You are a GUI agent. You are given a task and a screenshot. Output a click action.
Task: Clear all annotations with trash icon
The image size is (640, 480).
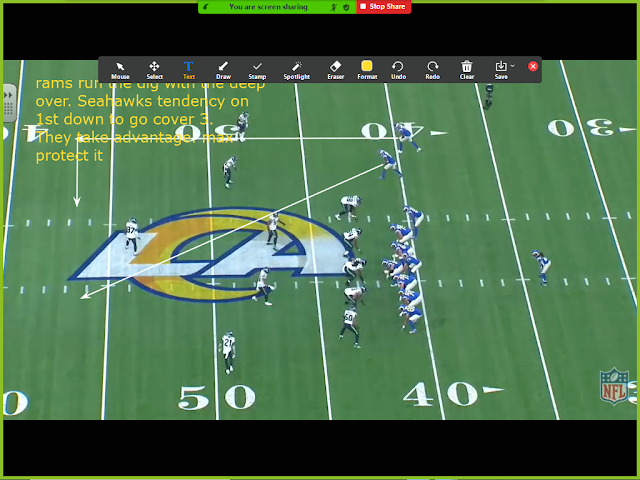tap(467, 70)
